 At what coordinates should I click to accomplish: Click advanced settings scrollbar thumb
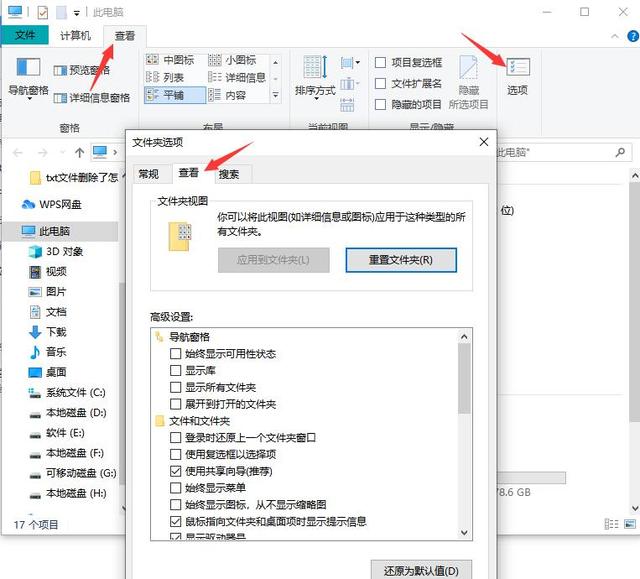pos(464,379)
